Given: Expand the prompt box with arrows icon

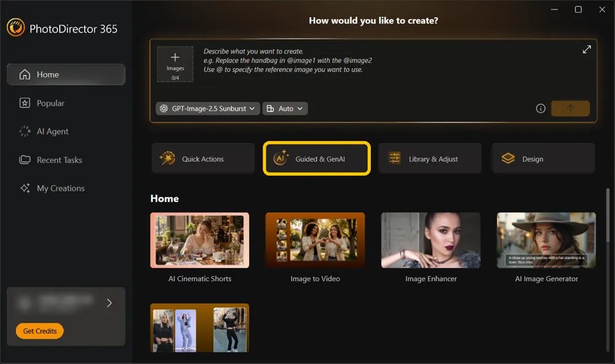Looking at the screenshot, I should [586, 49].
